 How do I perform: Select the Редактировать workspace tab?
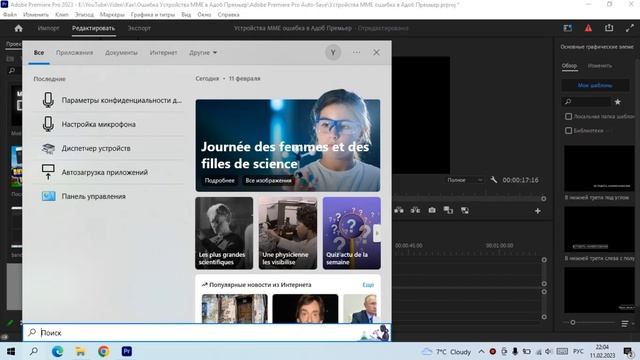coord(93,28)
